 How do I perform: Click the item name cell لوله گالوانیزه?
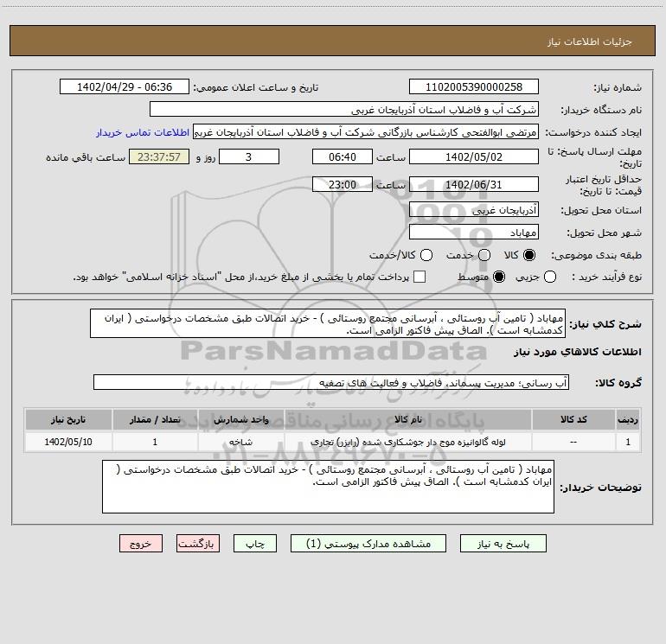click(x=407, y=442)
